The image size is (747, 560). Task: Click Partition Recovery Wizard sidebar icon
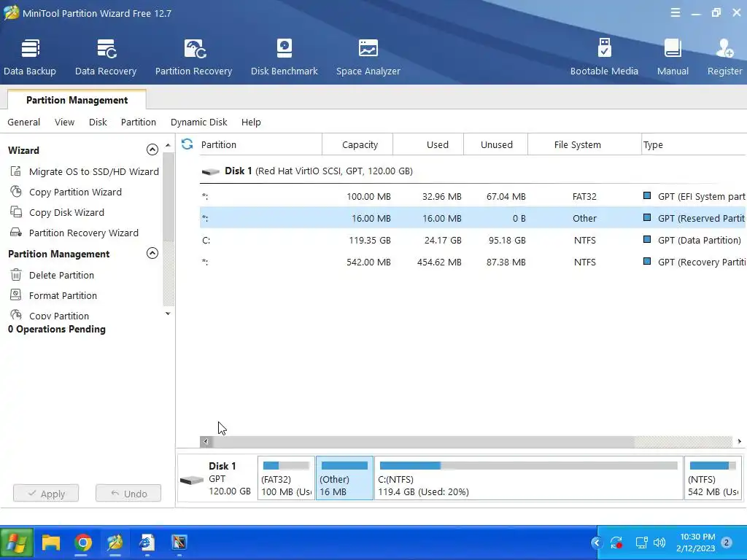[x=16, y=233]
